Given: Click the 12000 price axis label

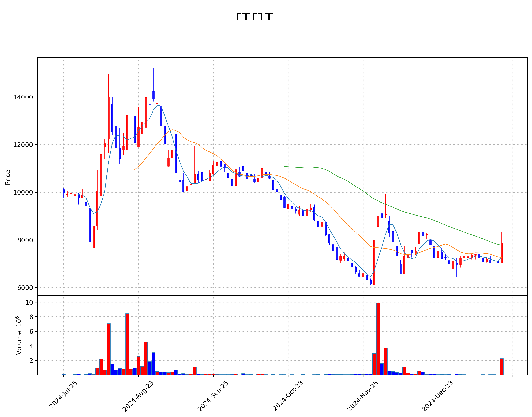Looking at the screenshot, I should (23, 145).
